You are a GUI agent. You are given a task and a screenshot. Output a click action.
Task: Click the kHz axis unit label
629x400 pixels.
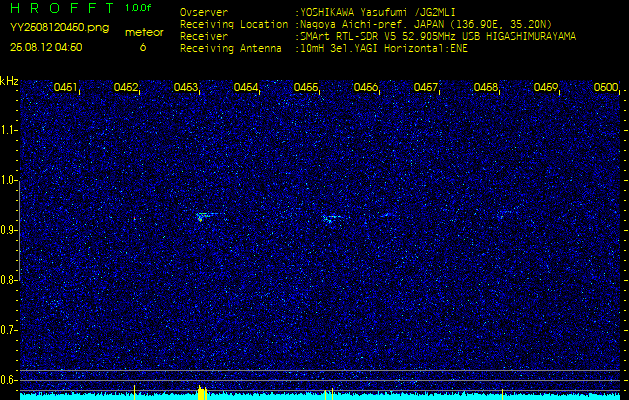9,81
